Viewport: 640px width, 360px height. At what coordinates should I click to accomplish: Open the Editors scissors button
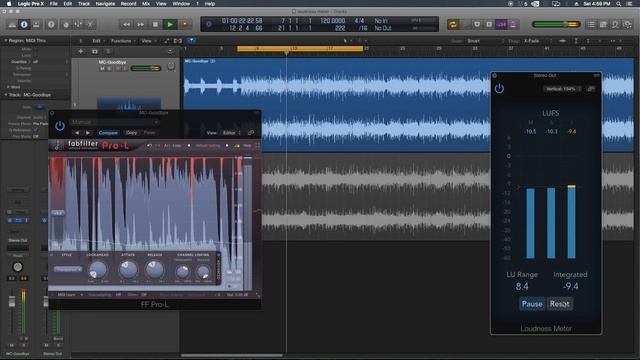90,24
